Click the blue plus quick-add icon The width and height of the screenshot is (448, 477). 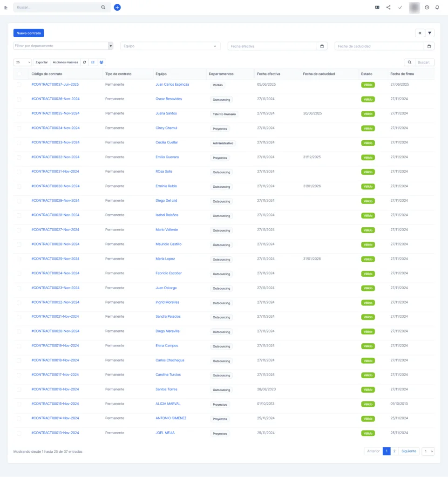coord(117,7)
